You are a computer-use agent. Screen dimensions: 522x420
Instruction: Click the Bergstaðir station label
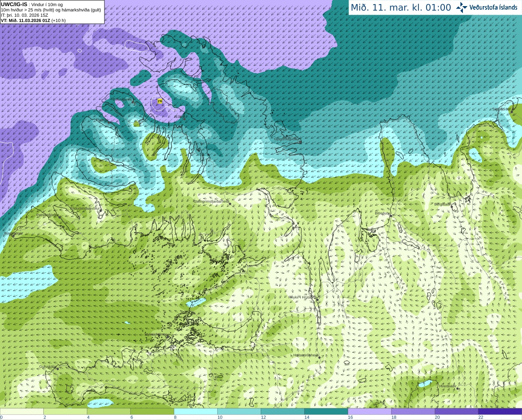(442, 204)
